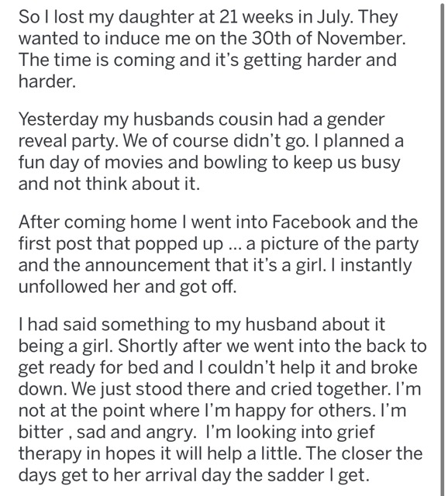The image size is (448, 496).
Task: Click the word "Facebook" in the third paragraph
Action: click(x=312, y=222)
